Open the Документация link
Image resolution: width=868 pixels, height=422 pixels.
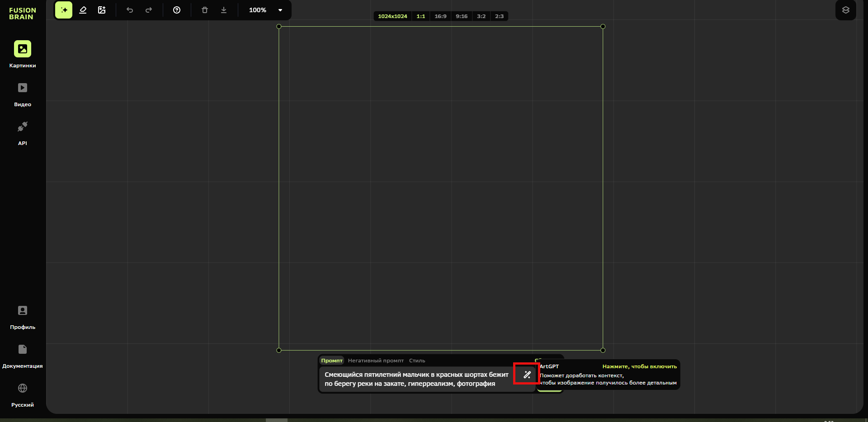pos(23,355)
